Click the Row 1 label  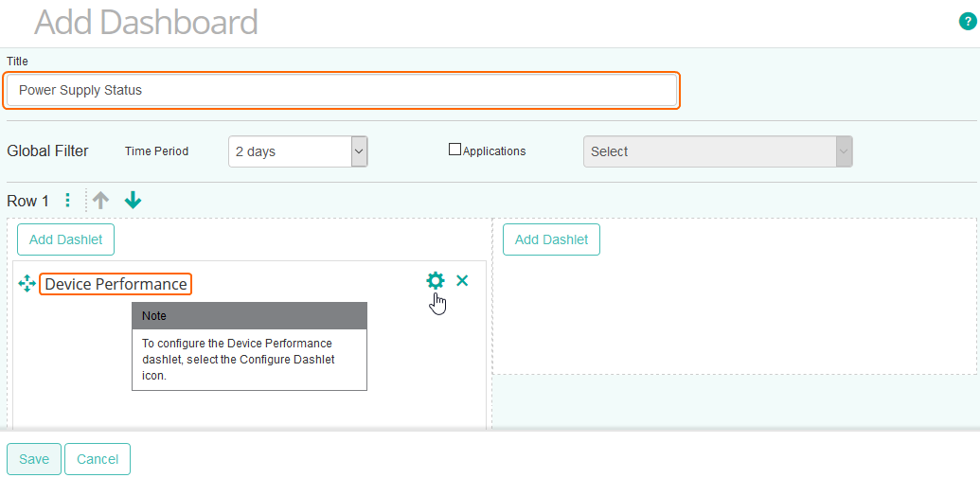27,201
